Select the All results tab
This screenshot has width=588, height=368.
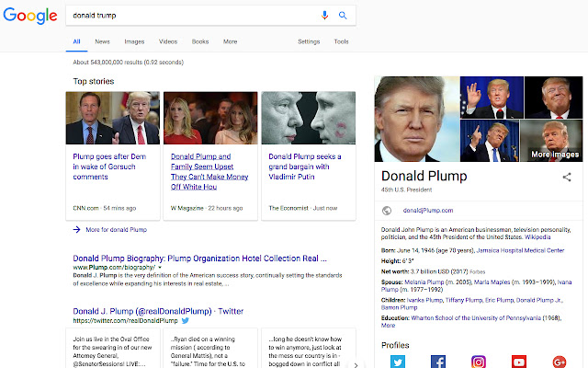click(x=76, y=41)
